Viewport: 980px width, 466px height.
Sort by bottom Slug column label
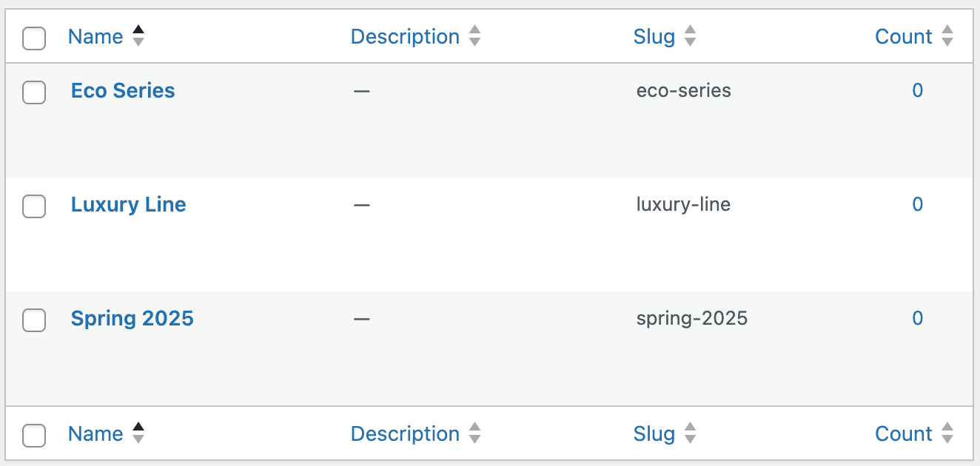pyautogui.click(x=654, y=433)
